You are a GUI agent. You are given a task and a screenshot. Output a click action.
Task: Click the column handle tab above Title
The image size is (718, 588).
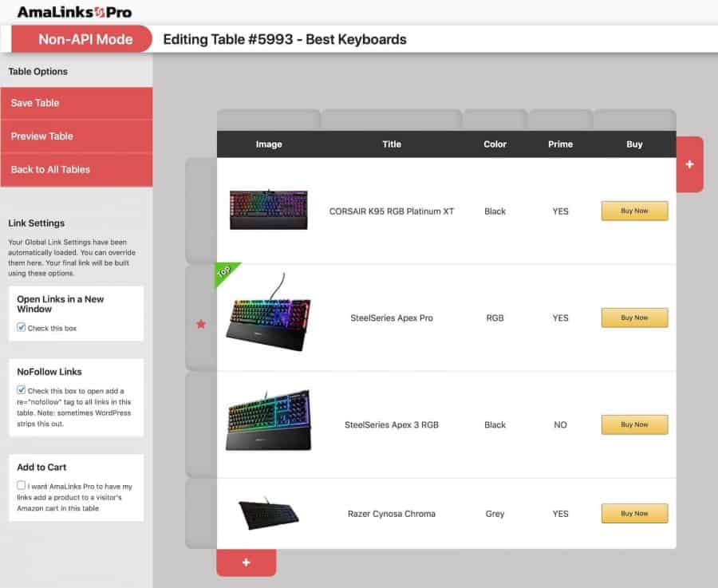(392, 120)
